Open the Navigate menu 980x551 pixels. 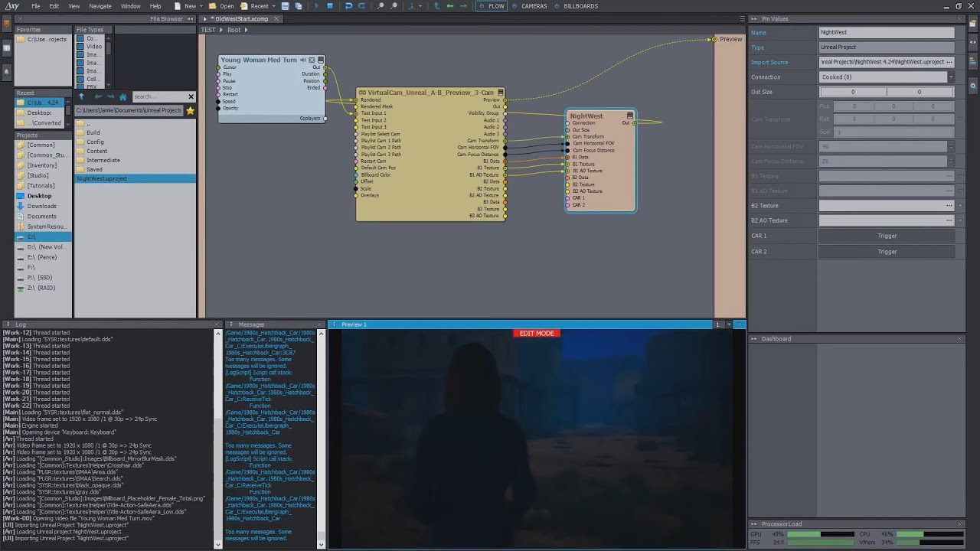pyautogui.click(x=100, y=5)
